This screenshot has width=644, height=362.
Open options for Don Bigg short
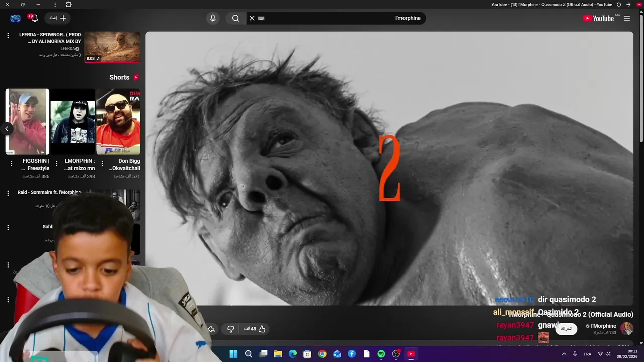point(102,163)
